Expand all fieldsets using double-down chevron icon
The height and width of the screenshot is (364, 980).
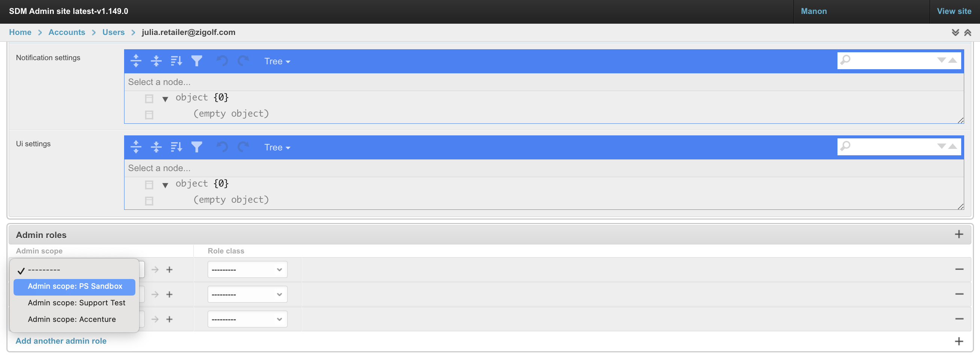pyautogui.click(x=955, y=32)
